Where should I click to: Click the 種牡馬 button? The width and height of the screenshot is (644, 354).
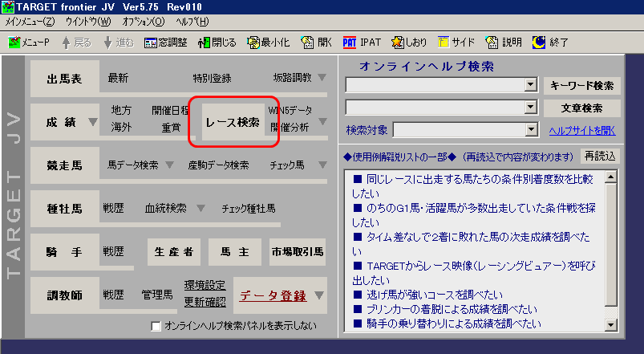coord(65,209)
